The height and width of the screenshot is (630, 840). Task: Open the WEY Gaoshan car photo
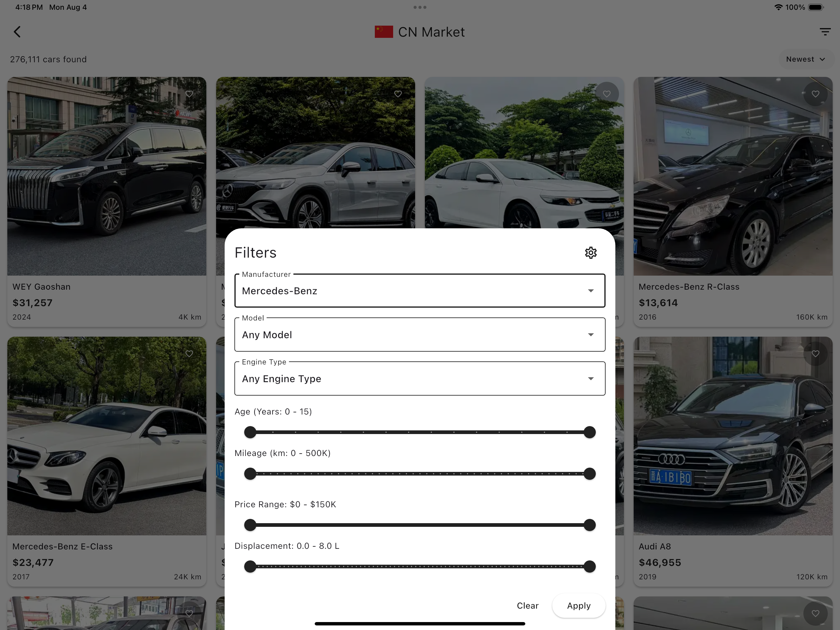(x=107, y=176)
